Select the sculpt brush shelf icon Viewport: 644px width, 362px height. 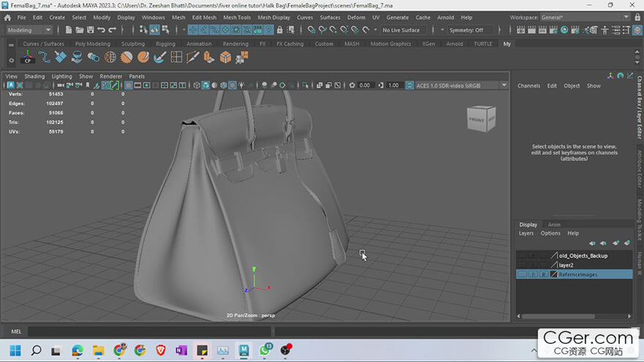160,58
